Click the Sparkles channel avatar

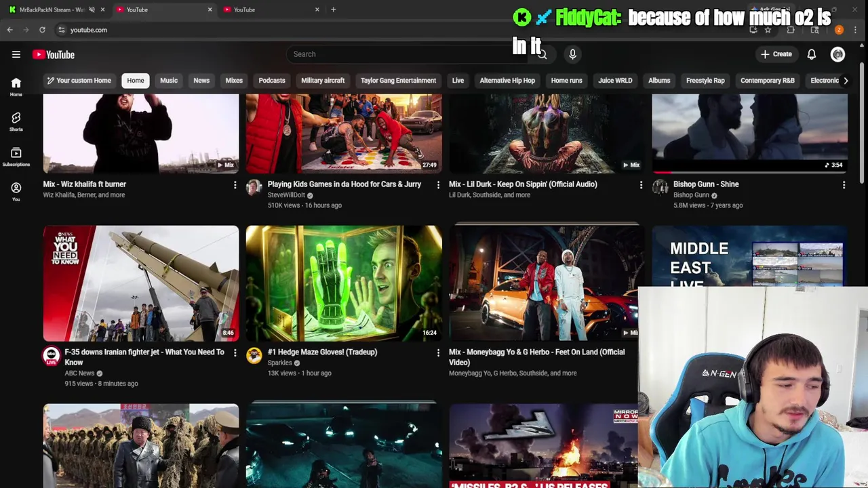(x=254, y=356)
